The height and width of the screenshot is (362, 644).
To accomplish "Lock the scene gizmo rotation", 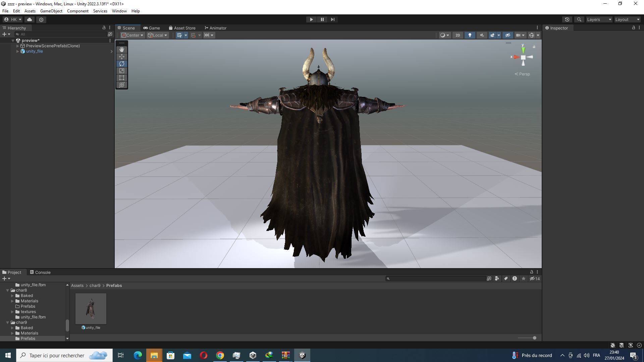I will tap(534, 47).
